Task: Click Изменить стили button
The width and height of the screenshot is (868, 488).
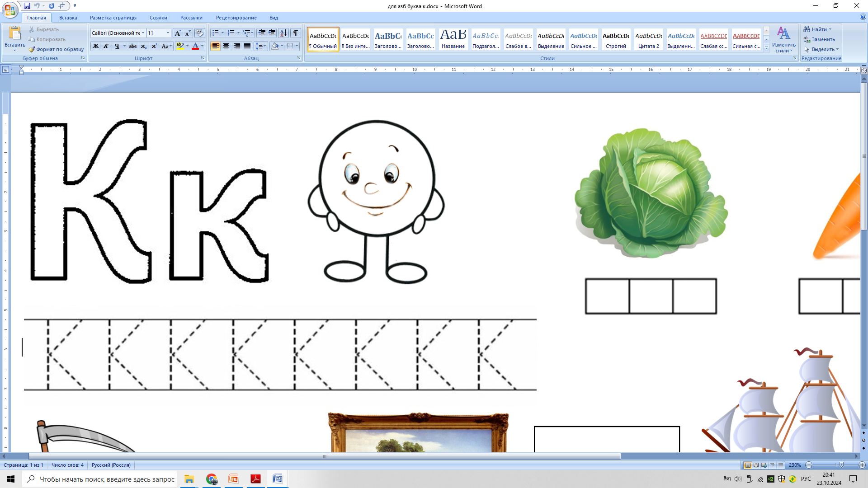Action: (x=783, y=39)
